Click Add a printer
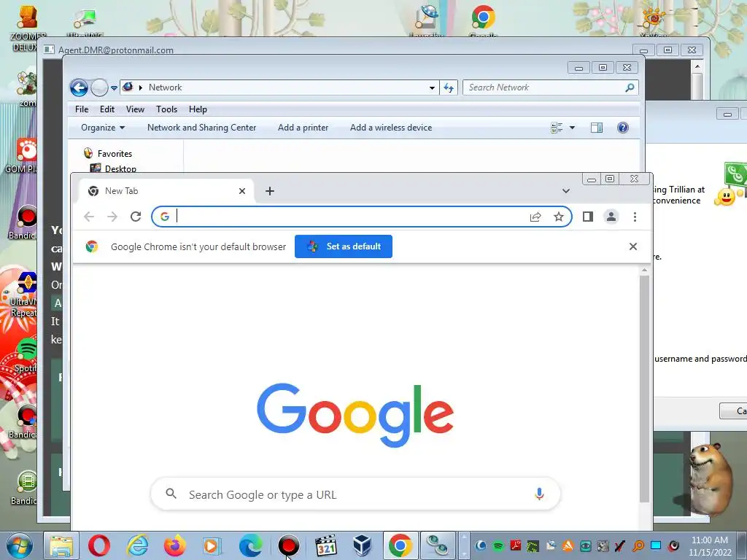 point(303,128)
